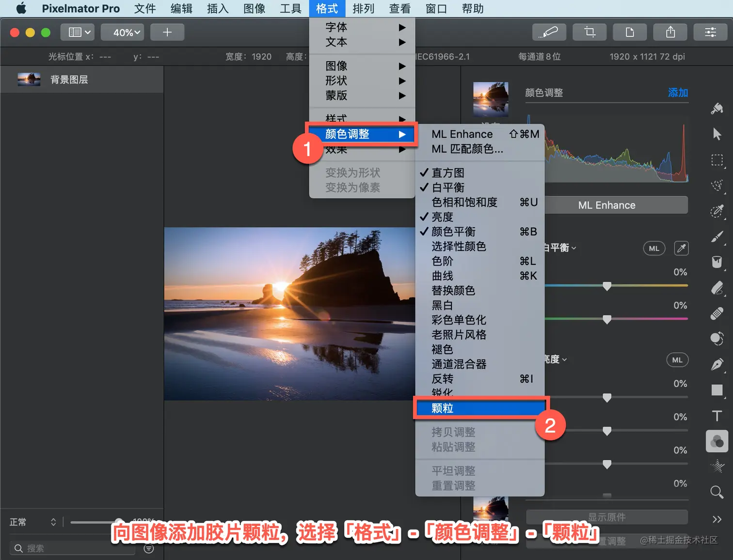Expand more tools with double chevron

click(717, 519)
